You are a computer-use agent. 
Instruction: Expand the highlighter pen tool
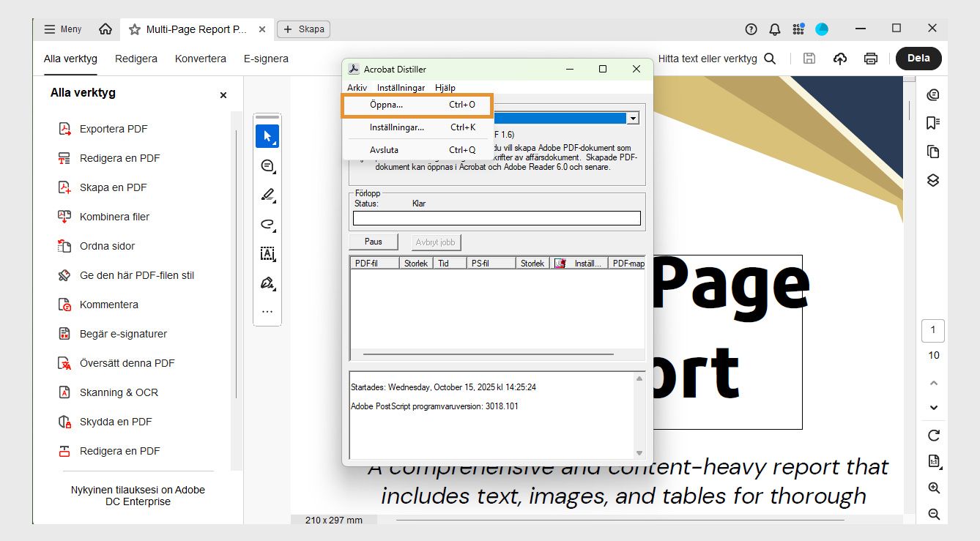[x=267, y=195]
